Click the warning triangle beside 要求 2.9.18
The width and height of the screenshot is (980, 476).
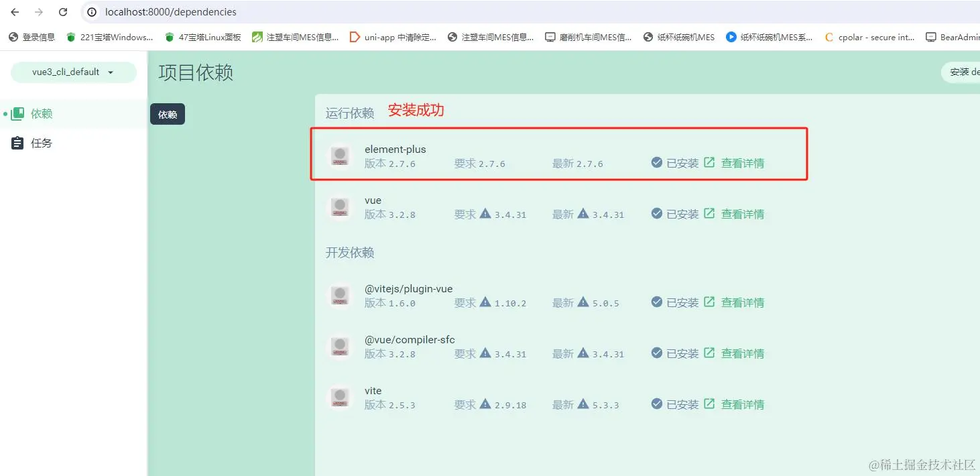485,404
